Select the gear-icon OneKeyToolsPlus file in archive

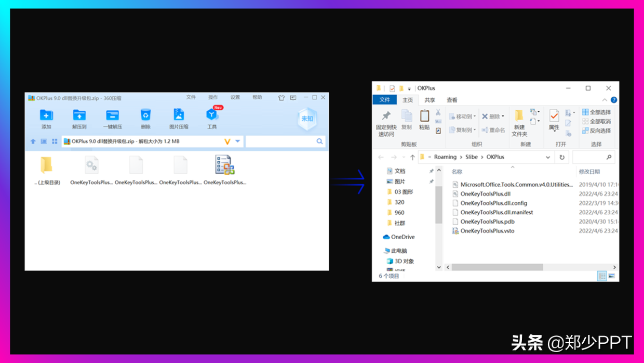point(91,170)
